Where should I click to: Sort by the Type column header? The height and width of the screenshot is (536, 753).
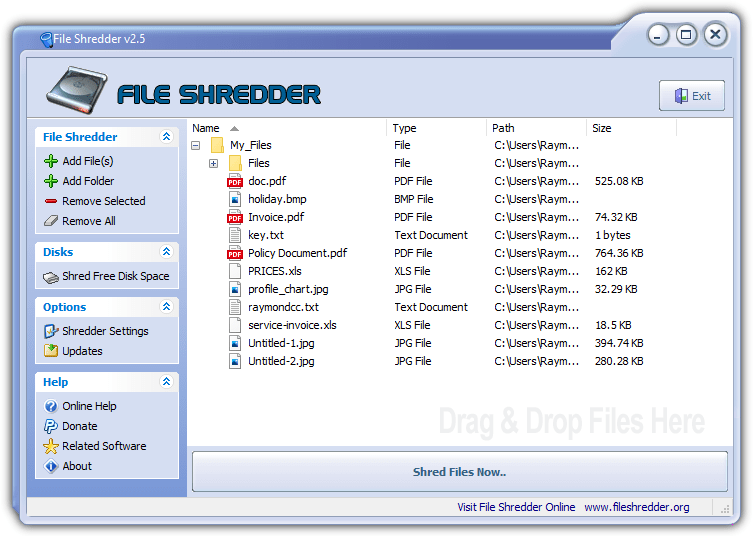coord(437,128)
